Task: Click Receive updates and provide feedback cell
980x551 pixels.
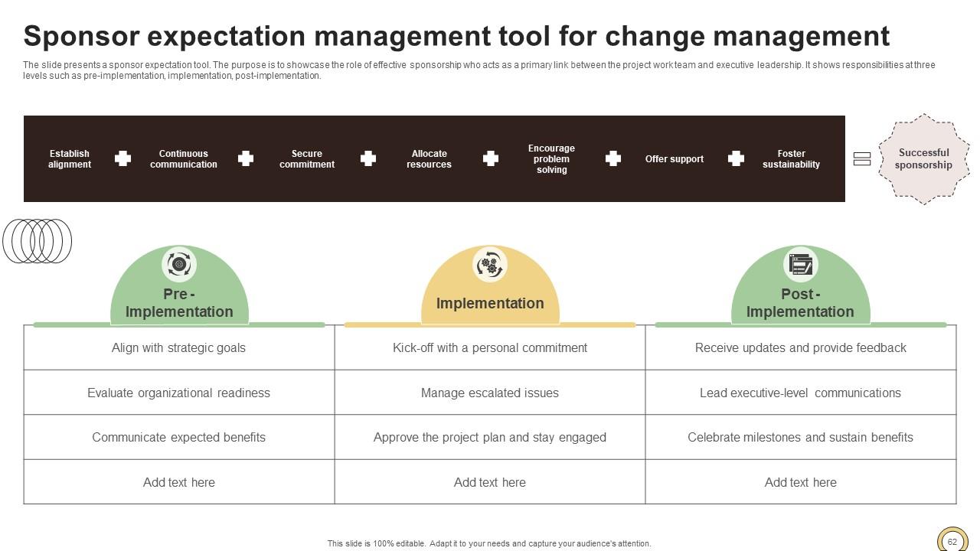Action: coord(801,347)
